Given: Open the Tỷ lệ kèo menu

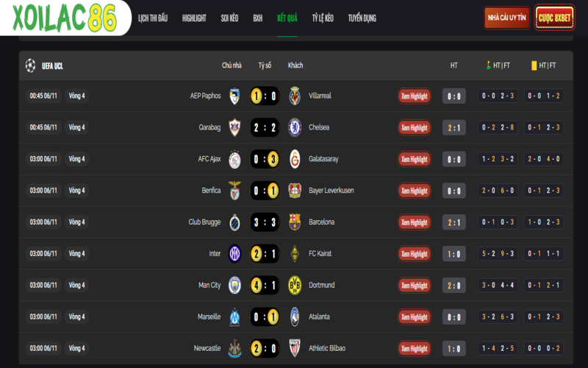Looking at the screenshot, I should pyautogui.click(x=323, y=18).
